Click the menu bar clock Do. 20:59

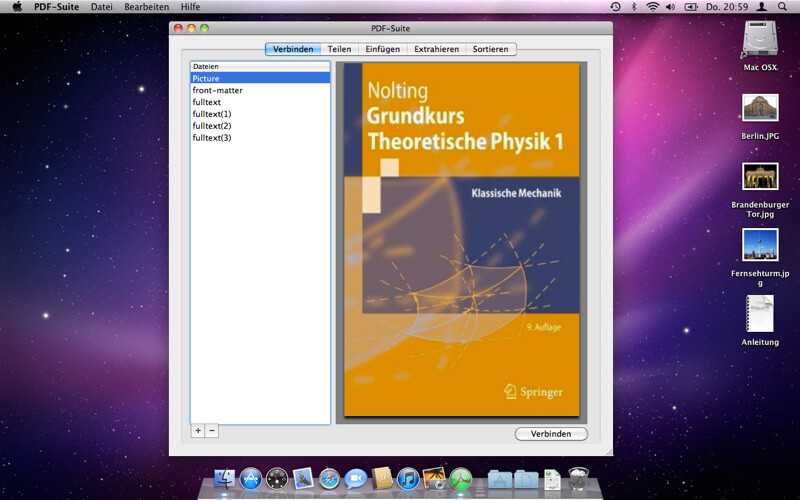pyautogui.click(x=727, y=7)
